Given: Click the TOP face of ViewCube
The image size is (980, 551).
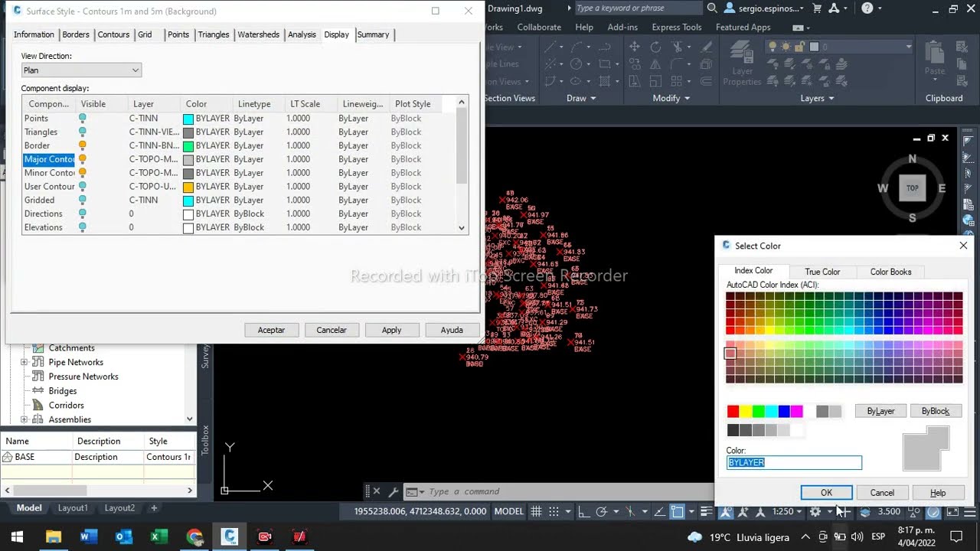Looking at the screenshot, I should click(912, 188).
